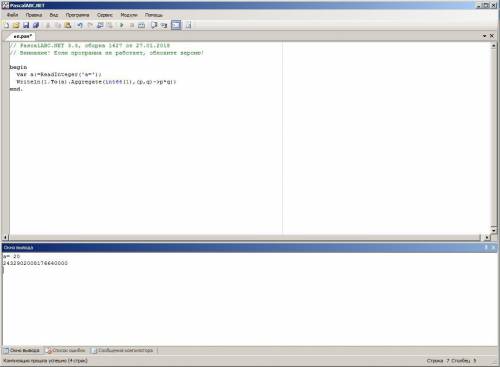
Task: Select the ex.pas editor tab
Action: [22, 36]
